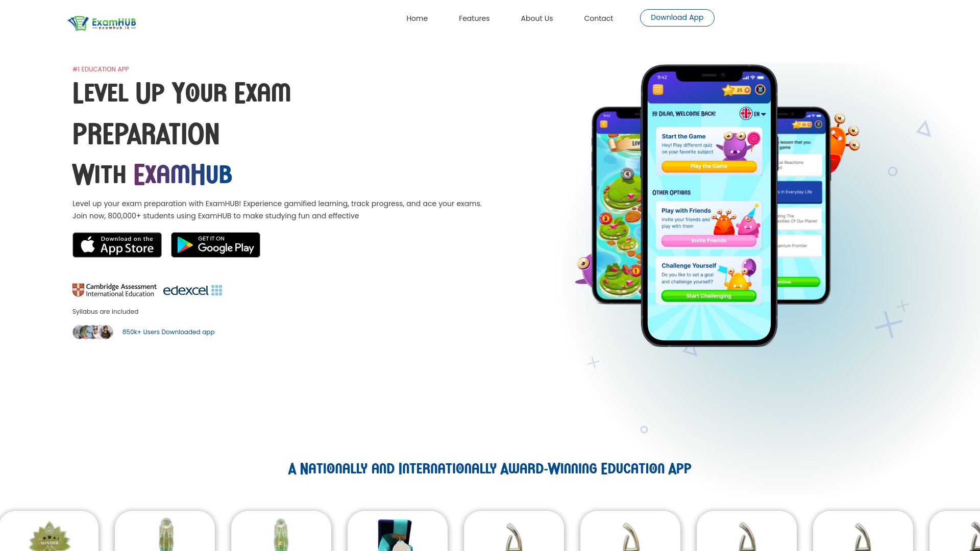Toggle the About Us navigation menu item
The height and width of the screenshot is (551, 980).
pos(536,18)
